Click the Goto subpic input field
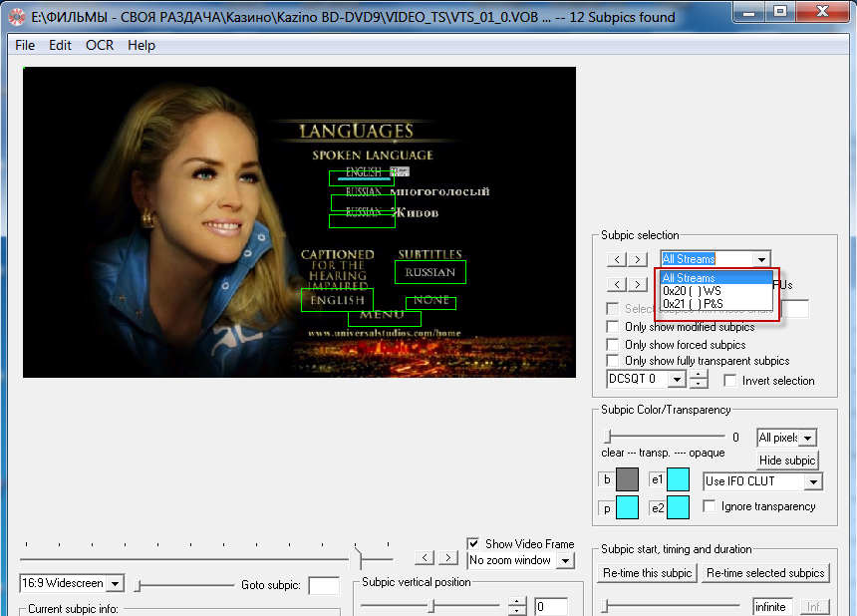 [x=324, y=585]
